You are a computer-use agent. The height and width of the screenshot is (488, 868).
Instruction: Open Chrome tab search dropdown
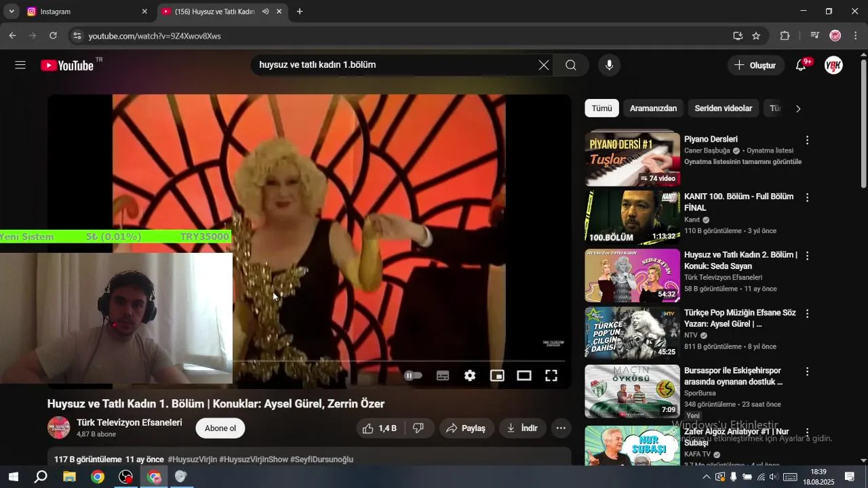[12, 12]
